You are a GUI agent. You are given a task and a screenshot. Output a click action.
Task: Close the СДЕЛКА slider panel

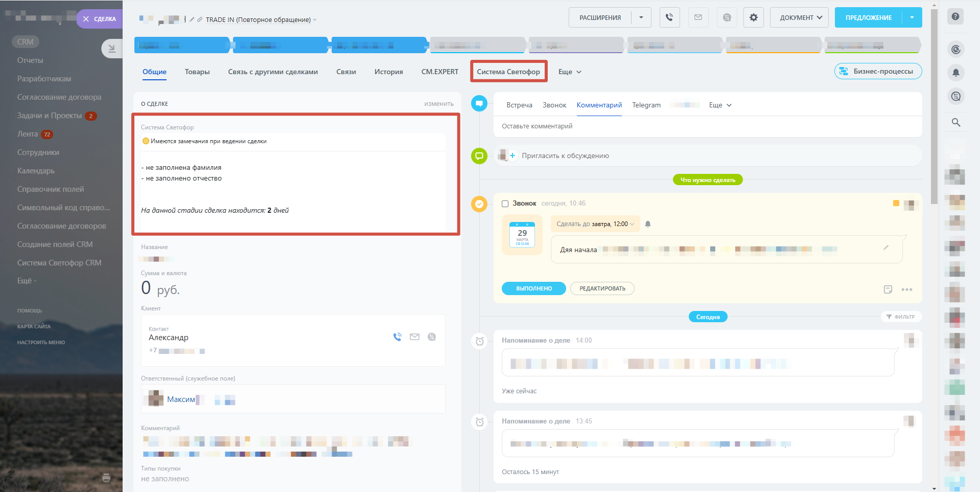coord(86,19)
